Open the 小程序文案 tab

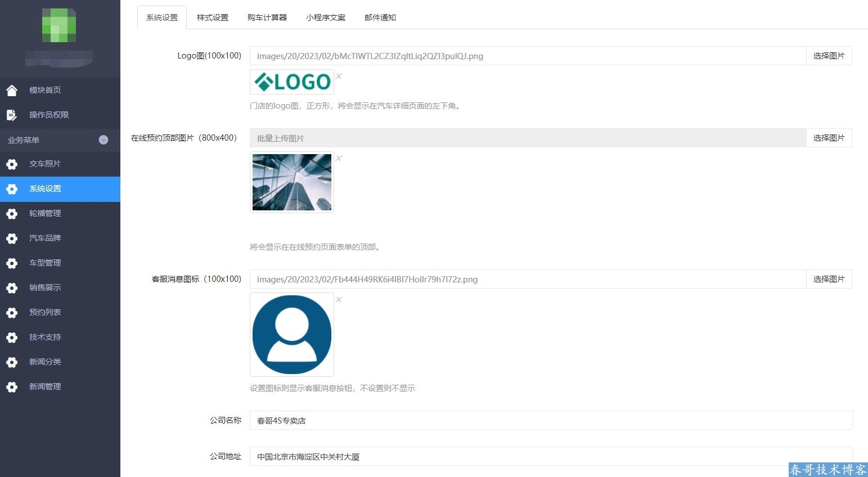point(326,17)
